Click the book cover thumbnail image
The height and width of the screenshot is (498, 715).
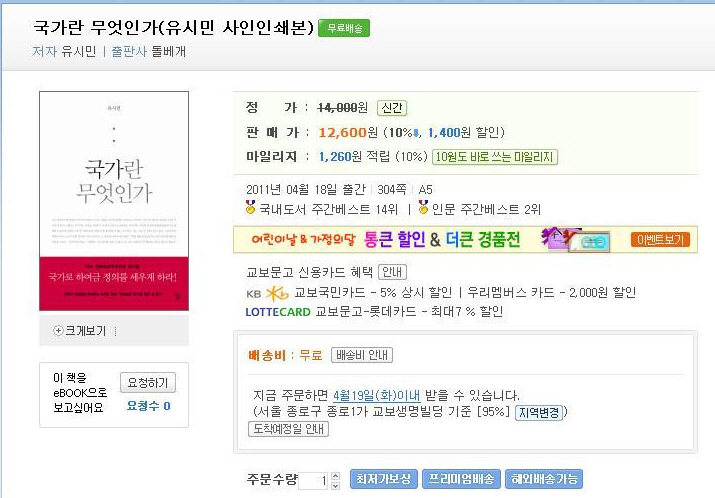pyautogui.click(x=114, y=201)
